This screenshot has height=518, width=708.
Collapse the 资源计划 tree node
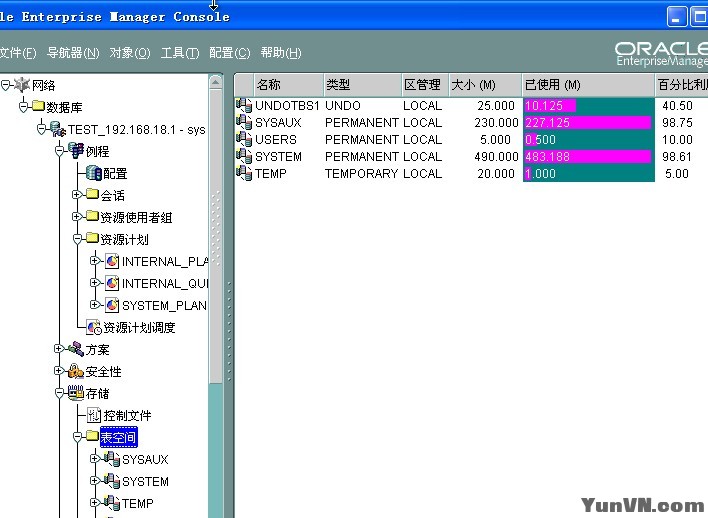[77, 239]
